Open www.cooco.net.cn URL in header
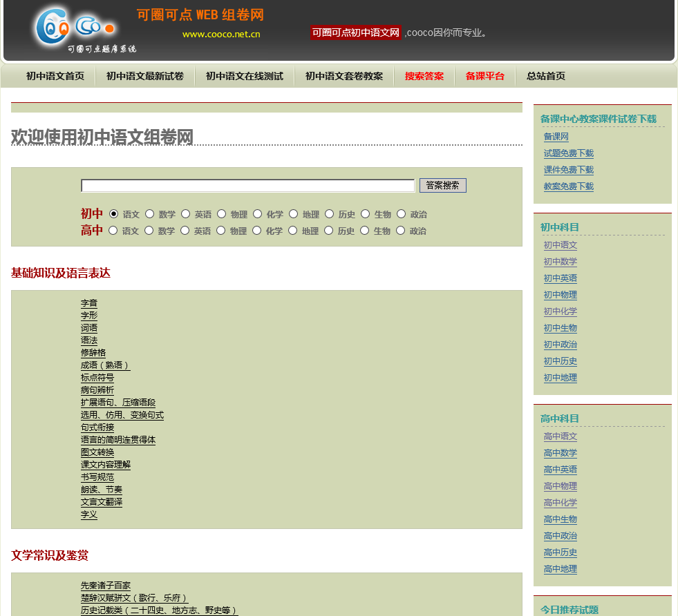Viewport: 678px width, 616px height. click(221, 34)
